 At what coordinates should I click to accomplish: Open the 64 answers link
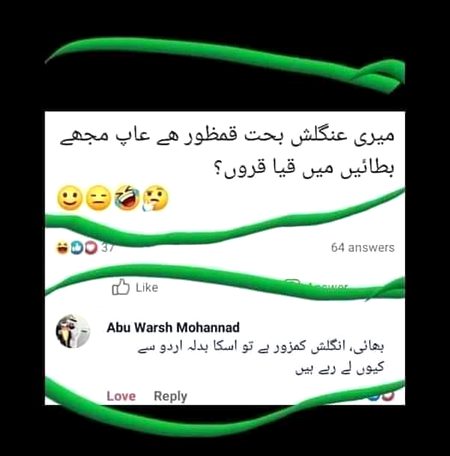pyautogui.click(x=363, y=248)
